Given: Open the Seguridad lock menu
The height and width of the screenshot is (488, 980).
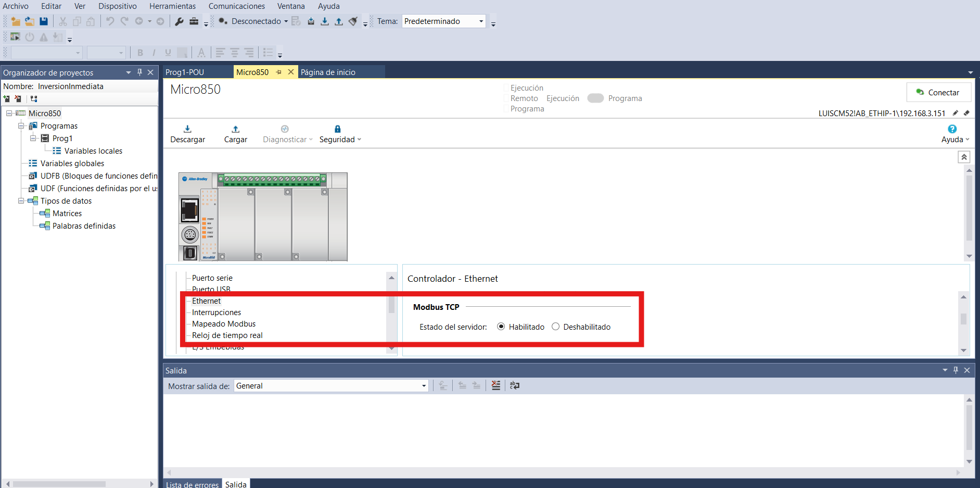Looking at the screenshot, I should 340,134.
